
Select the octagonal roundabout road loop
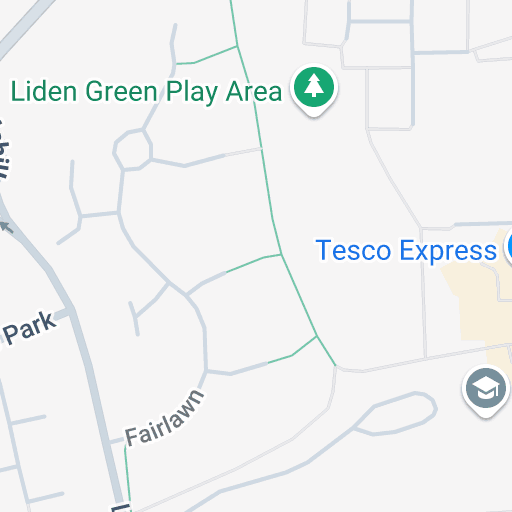click(x=133, y=150)
